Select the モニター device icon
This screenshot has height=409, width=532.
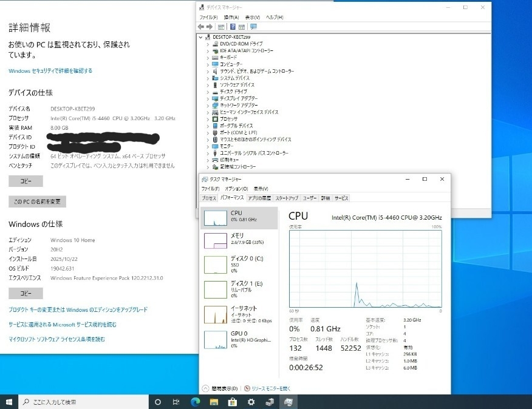coord(215,146)
